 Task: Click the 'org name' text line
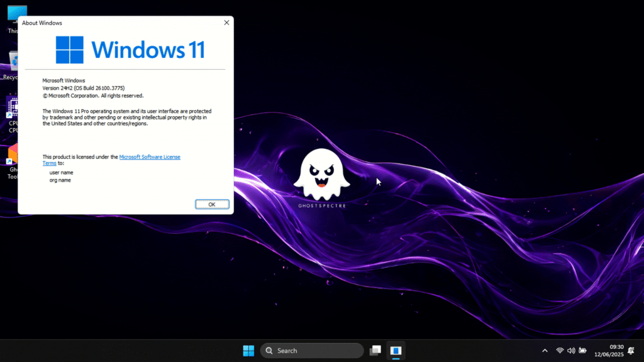pyautogui.click(x=60, y=180)
